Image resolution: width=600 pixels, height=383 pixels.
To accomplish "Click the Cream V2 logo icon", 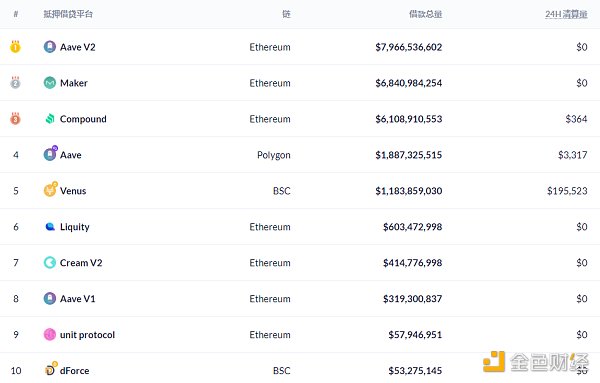I will coord(50,262).
